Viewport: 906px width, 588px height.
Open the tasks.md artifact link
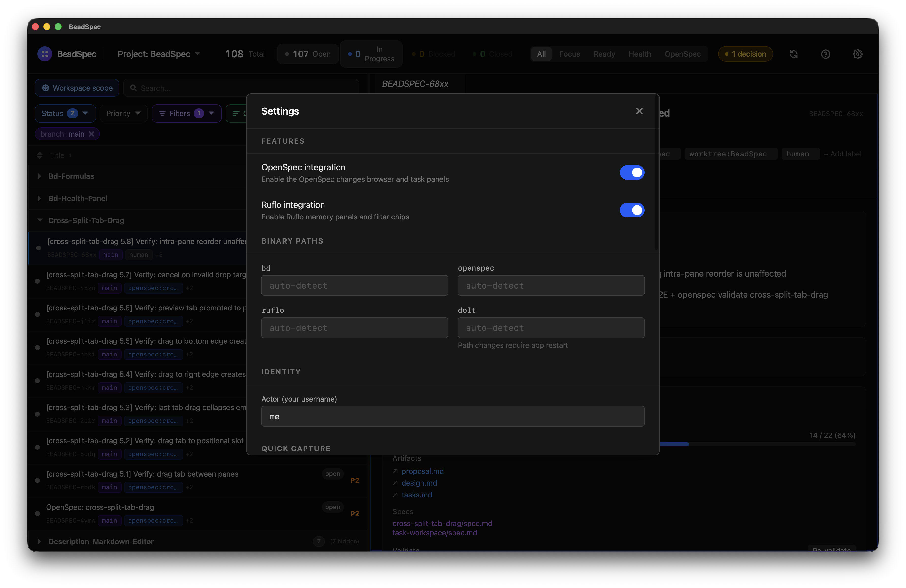pyautogui.click(x=417, y=495)
